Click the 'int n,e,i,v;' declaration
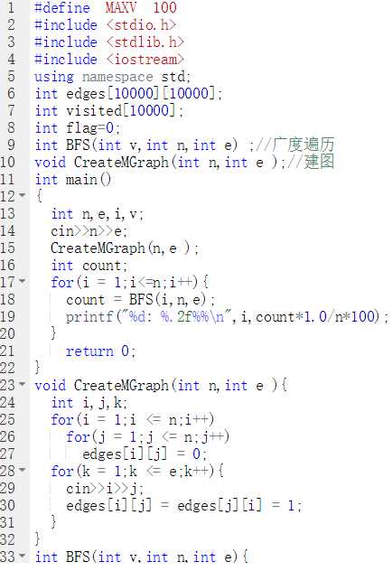 98,214
